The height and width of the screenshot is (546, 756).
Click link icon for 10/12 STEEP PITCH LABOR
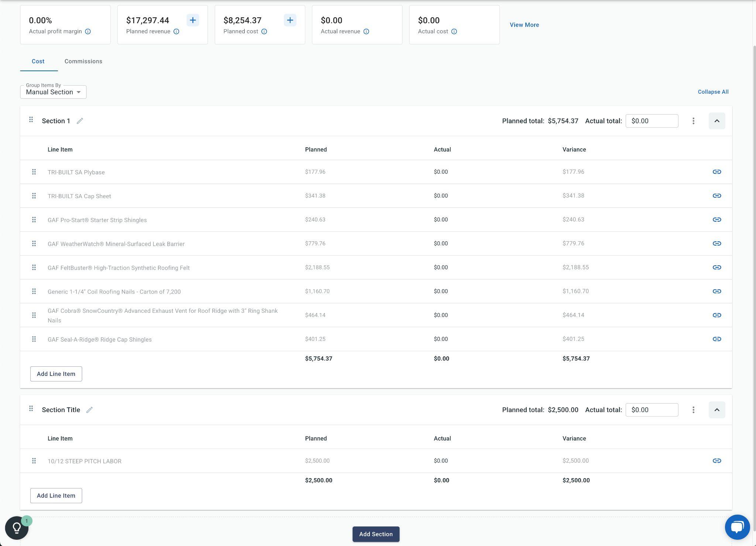point(717,461)
